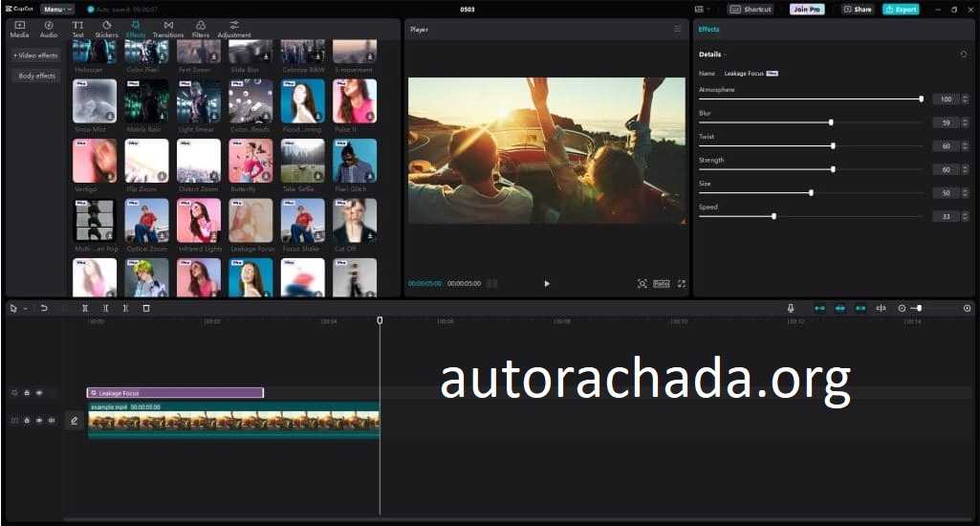Select the Matrix Rain effect thumbnail
This screenshot has width=980, height=526.
146,100
